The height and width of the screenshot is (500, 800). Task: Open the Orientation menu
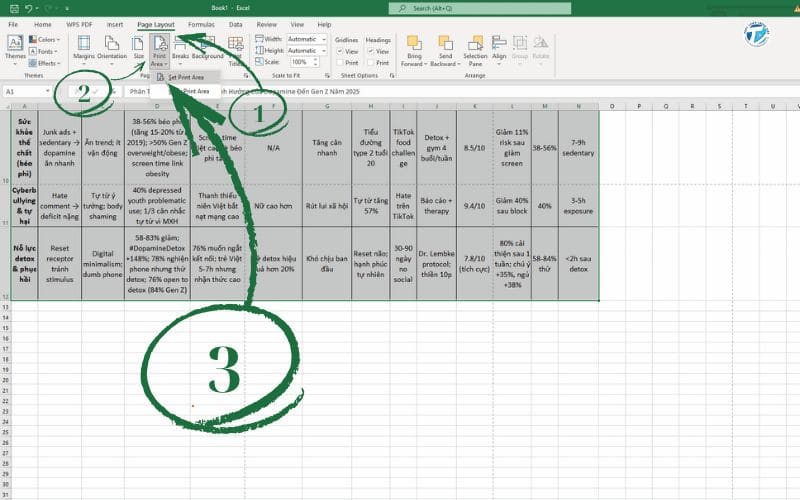(x=112, y=50)
